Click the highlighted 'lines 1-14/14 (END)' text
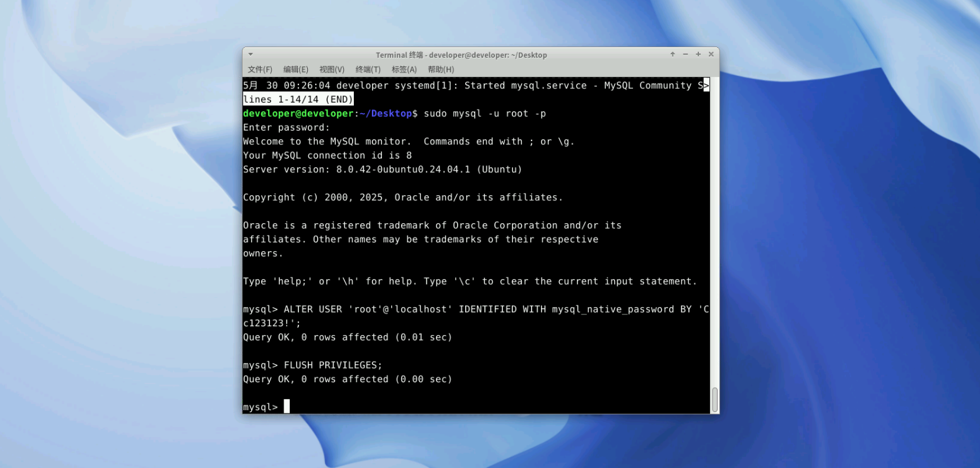The image size is (980, 468). [x=298, y=99]
